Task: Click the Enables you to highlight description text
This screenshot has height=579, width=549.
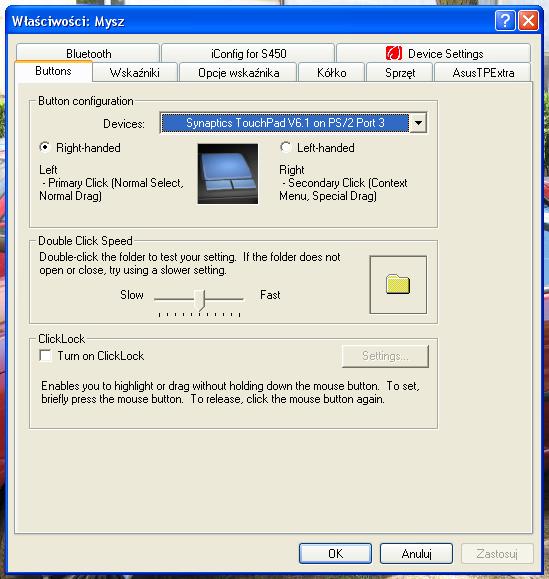Action: click(230, 392)
